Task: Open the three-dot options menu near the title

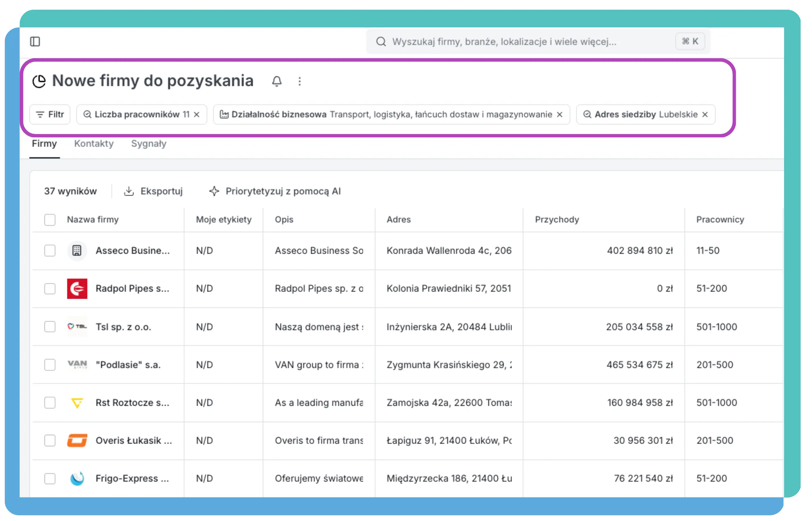Action: click(299, 81)
